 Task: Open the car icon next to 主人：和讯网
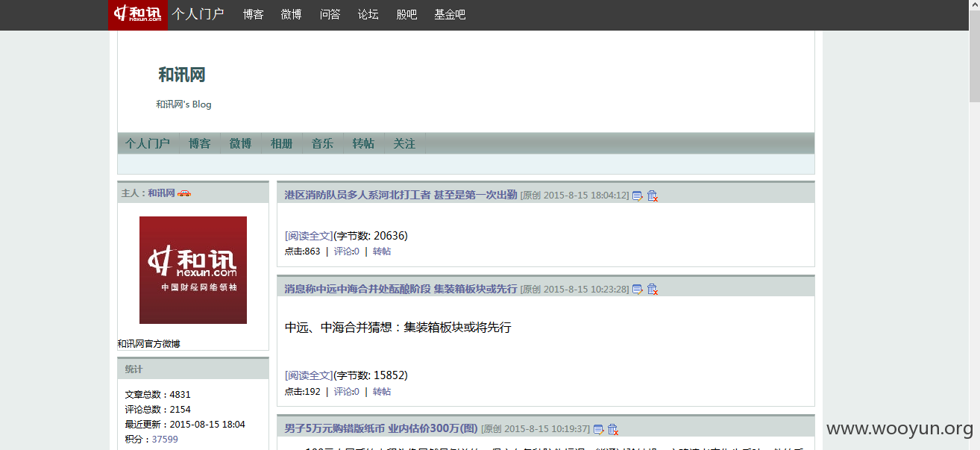click(184, 193)
